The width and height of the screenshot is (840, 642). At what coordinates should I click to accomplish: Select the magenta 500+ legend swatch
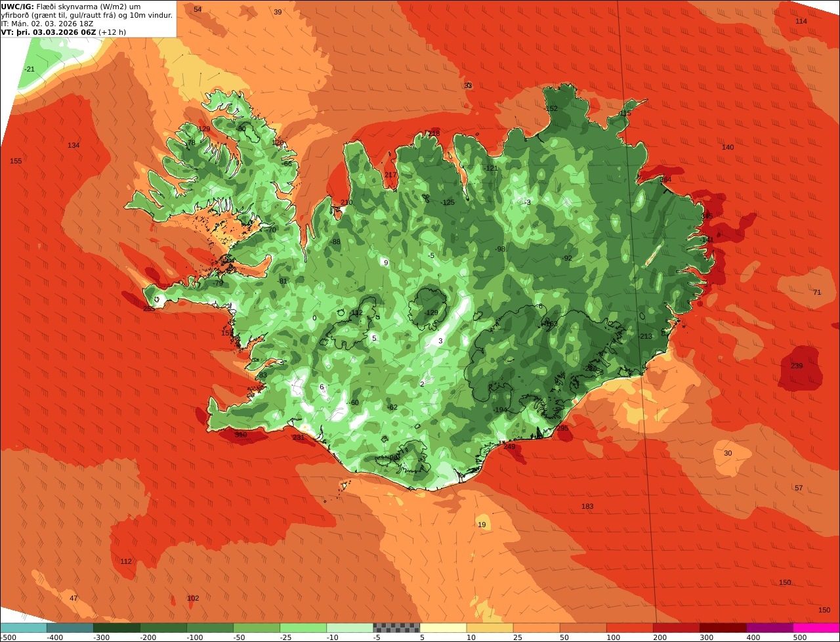816,628
